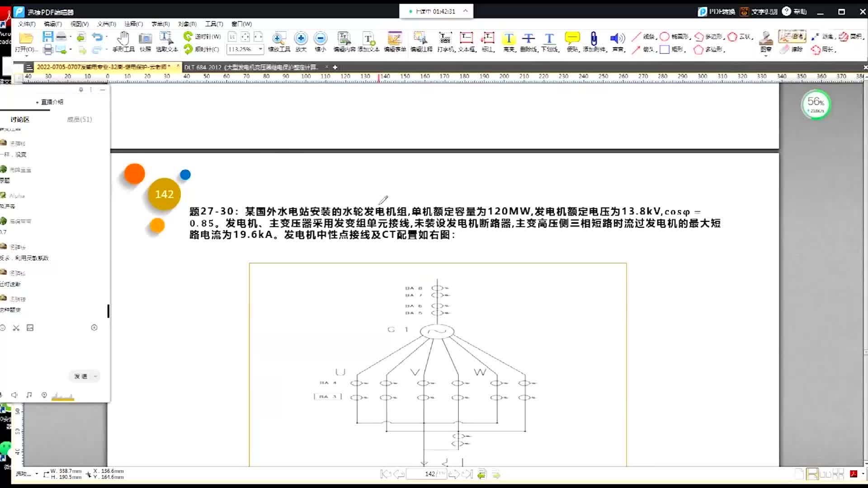Click the 发送 send button
This screenshot has width=868, height=488.
(x=80, y=376)
